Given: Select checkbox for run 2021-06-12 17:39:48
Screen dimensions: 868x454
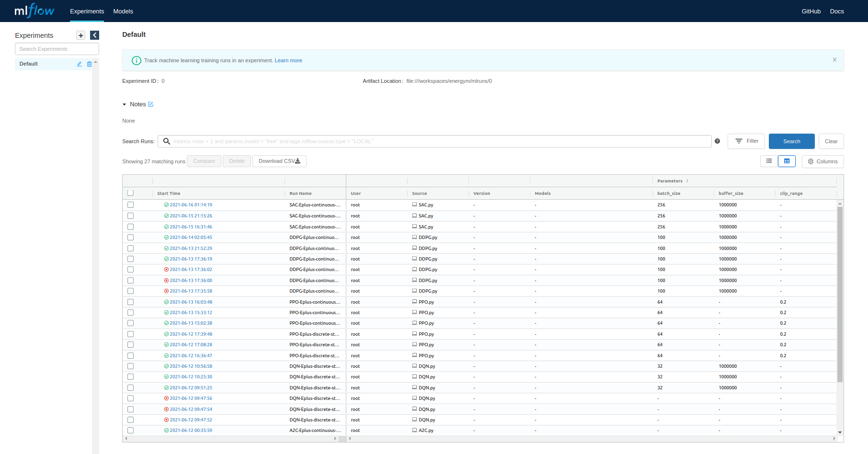Looking at the screenshot, I should [x=130, y=334].
